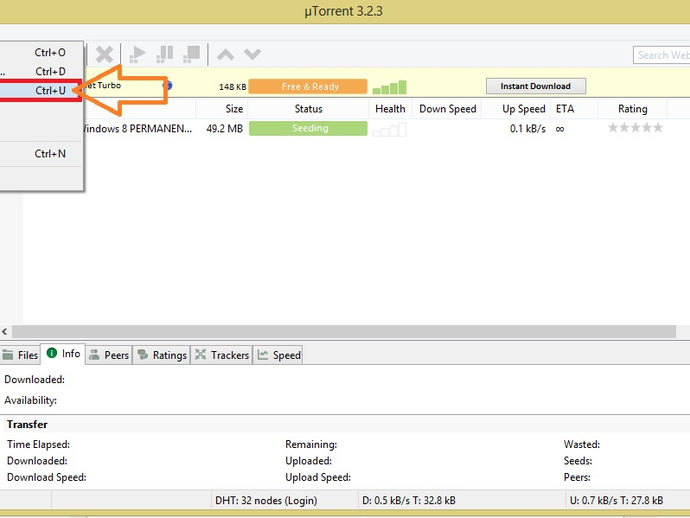Click the 49.2 MB size cell
690x518 pixels.
point(224,129)
